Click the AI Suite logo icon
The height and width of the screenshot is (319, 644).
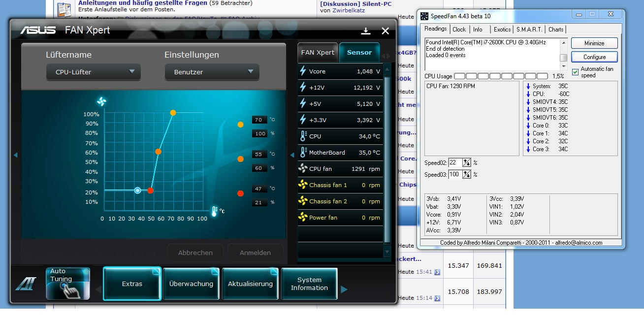point(25,284)
